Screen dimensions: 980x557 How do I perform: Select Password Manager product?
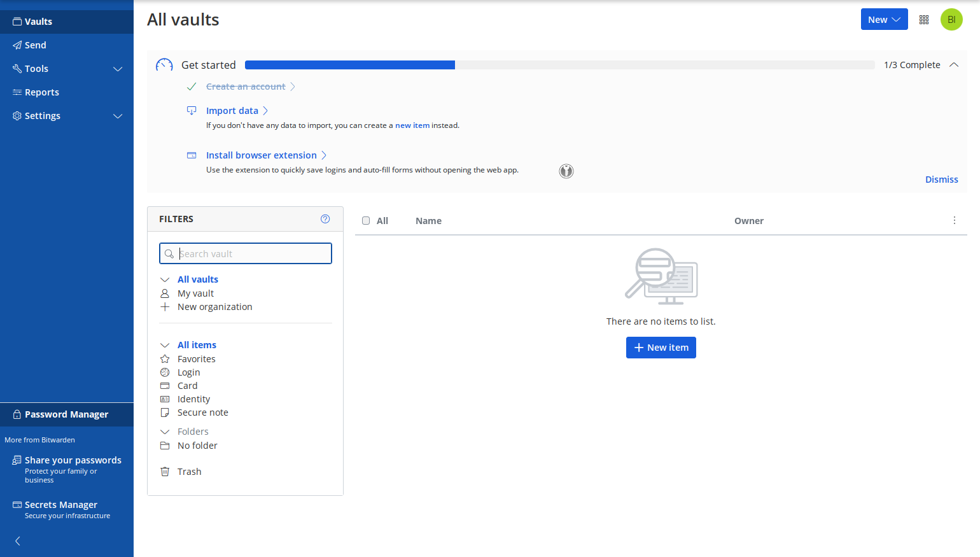(x=67, y=414)
